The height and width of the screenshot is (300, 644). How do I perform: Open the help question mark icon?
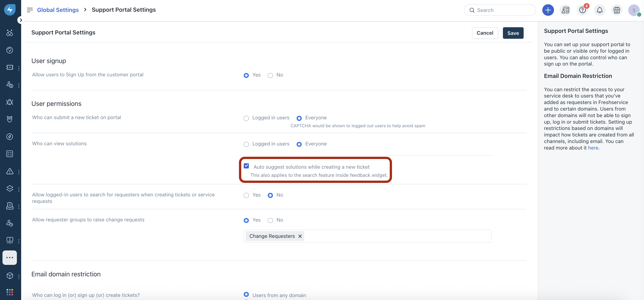click(x=582, y=10)
